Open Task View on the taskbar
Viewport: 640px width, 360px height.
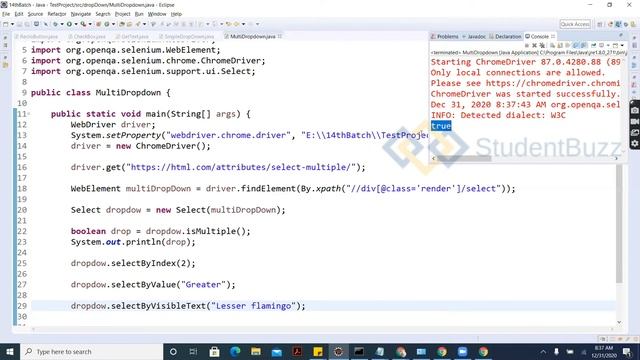(193, 351)
